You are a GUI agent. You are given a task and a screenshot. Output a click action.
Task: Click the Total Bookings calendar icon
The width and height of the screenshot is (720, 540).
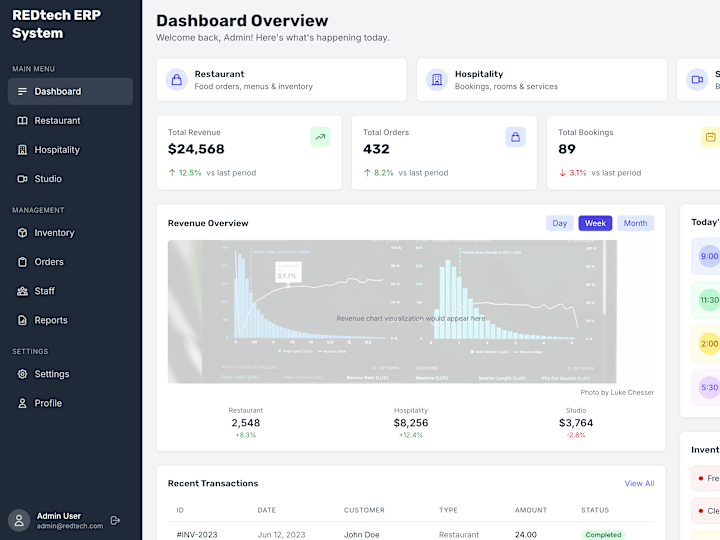point(710,137)
